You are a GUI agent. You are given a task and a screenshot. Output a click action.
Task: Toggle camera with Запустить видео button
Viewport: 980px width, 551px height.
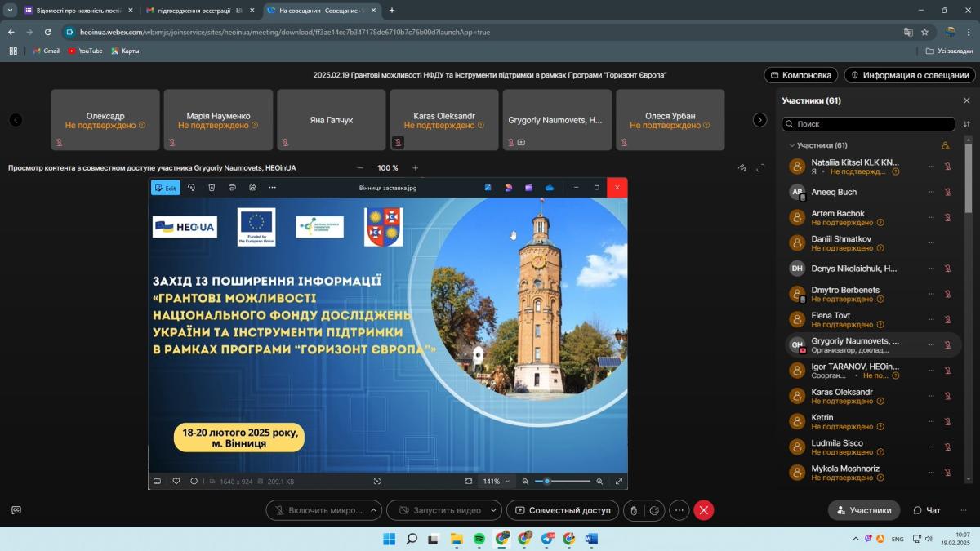pyautogui.click(x=438, y=510)
